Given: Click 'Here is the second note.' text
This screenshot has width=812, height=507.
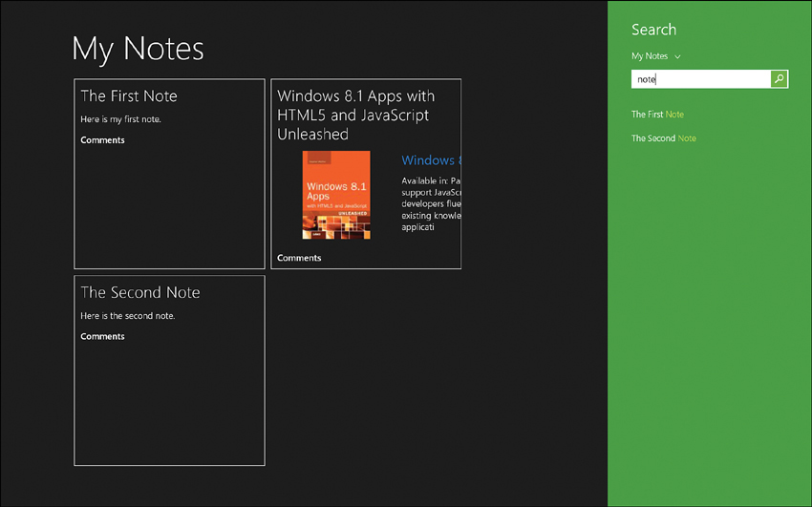Looking at the screenshot, I should 127,316.
